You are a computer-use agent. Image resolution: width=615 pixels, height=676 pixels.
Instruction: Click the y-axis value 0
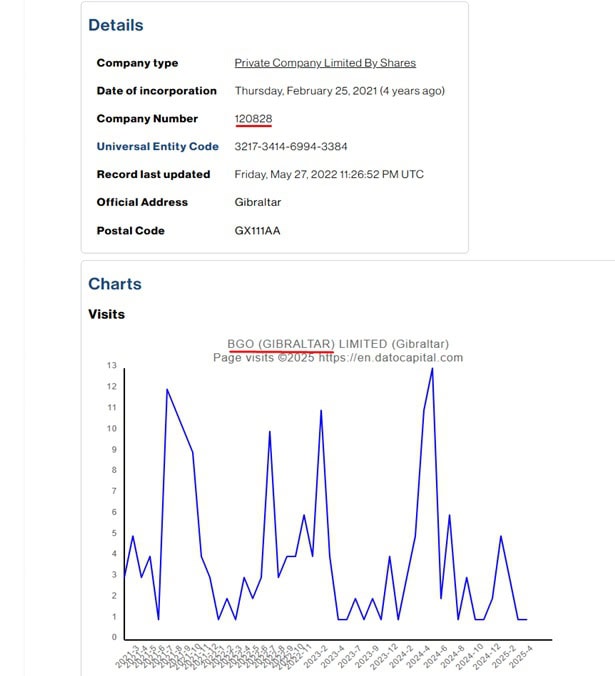click(x=114, y=637)
